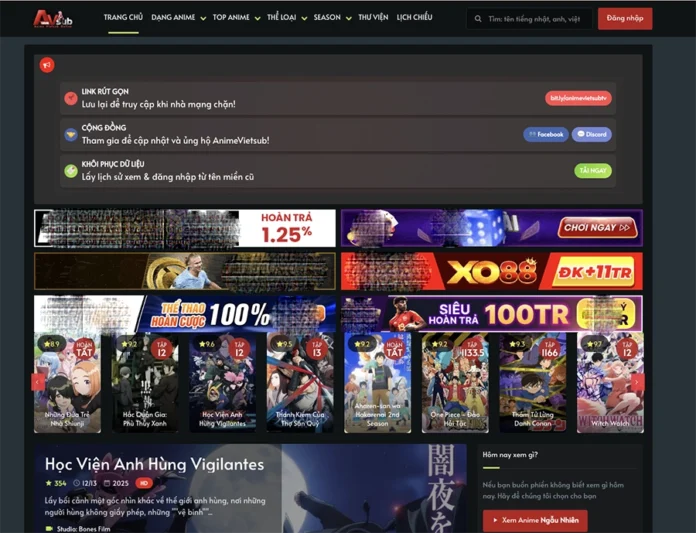
Task: Click the Đăng nhập button
Action: (x=625, y=19)
